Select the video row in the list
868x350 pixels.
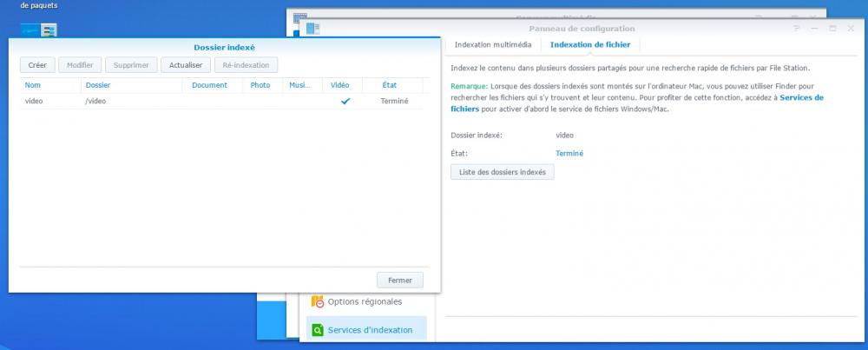tap(174, 102)
